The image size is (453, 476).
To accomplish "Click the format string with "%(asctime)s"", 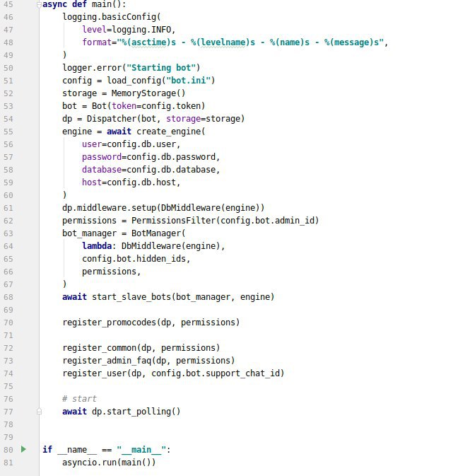I will 250,42.
